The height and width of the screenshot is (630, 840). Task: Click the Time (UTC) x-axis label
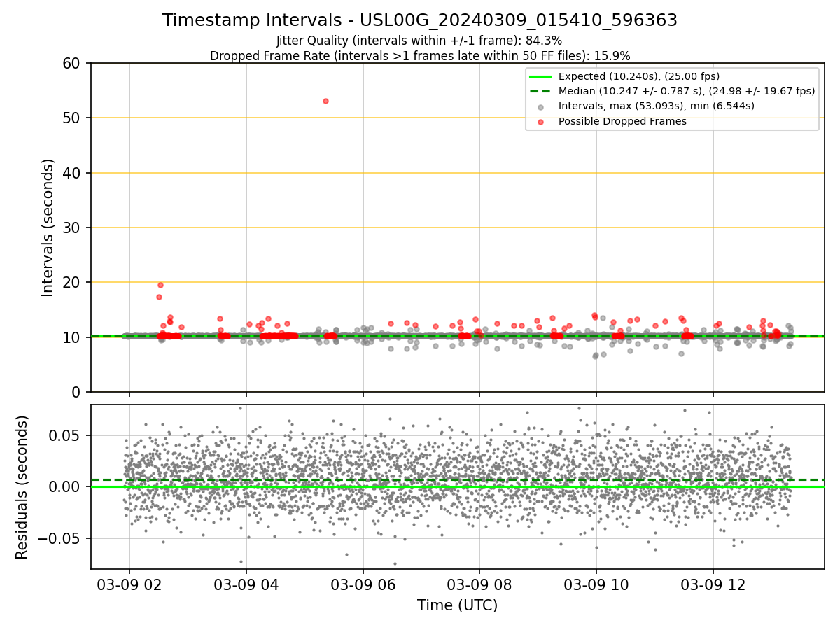click(x=457, y=605)
